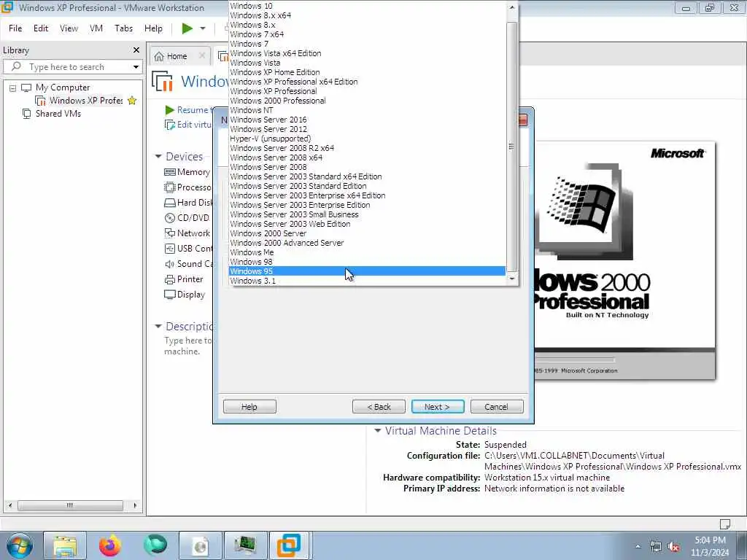This screenshot has width=747, height=560.
Task: Click the Windows 2000 Professional VM thumbnail
Action: [624, 260]
